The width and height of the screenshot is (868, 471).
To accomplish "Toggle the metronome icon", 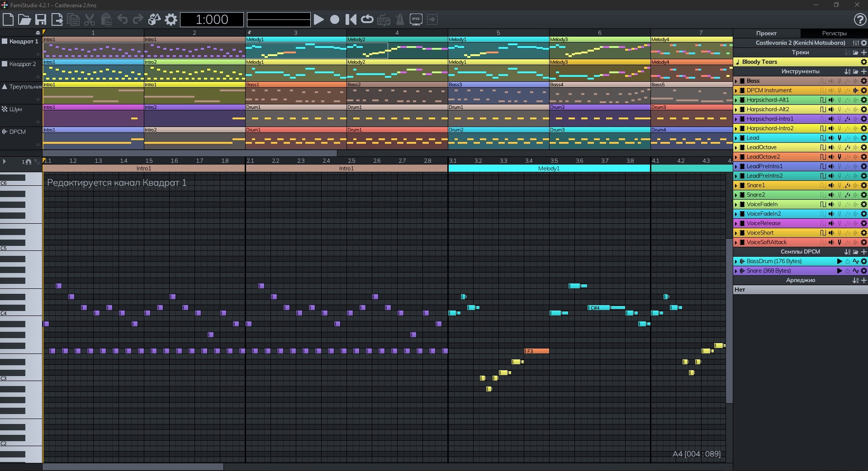I will point(399,19).
